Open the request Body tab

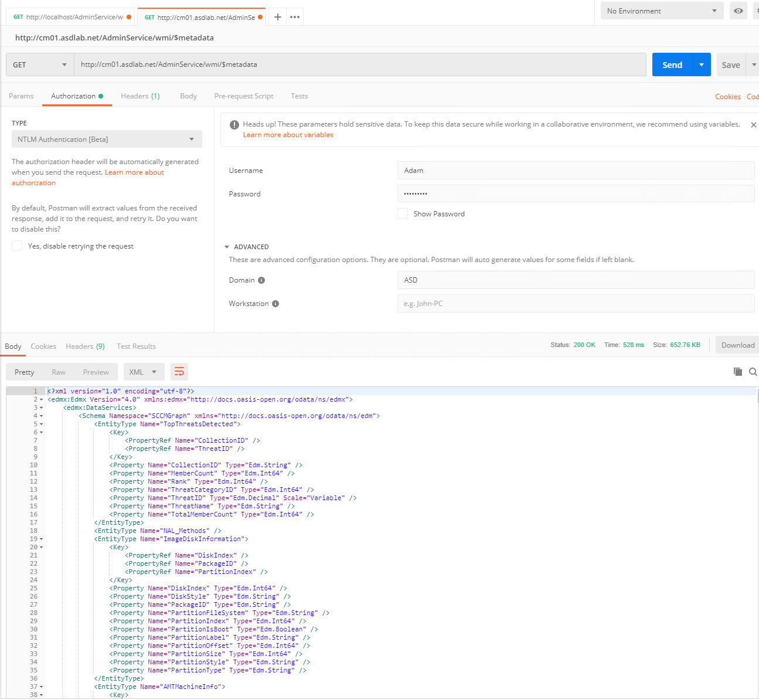188,96
